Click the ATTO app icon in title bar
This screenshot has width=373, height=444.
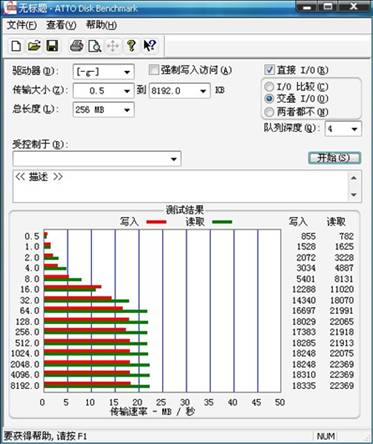pos(10,7)
